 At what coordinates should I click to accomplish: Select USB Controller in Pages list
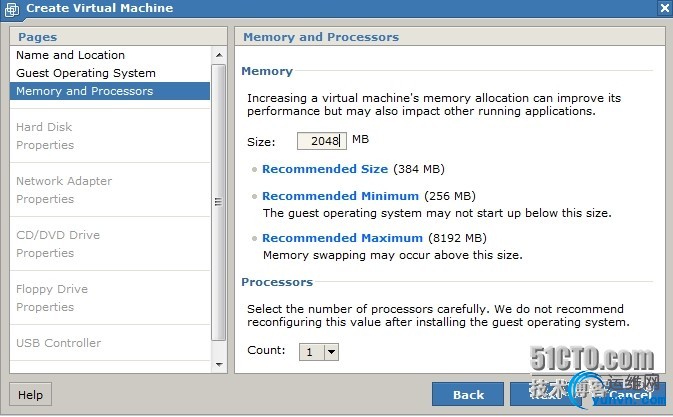[58, 343]
